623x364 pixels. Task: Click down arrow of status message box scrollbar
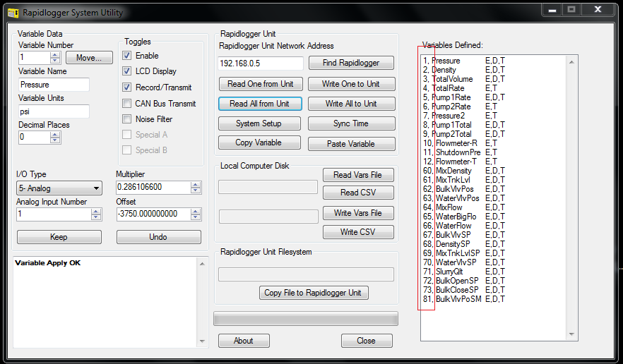coord(202,341)
